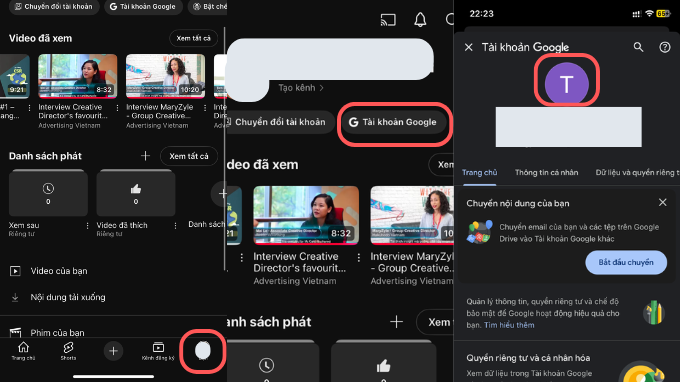Tap 'Interview Creative Director's favourit...' title in middle panel
The width and height of the screenshot is (680, 382).
pyautogui.click(x=300, y=262)
